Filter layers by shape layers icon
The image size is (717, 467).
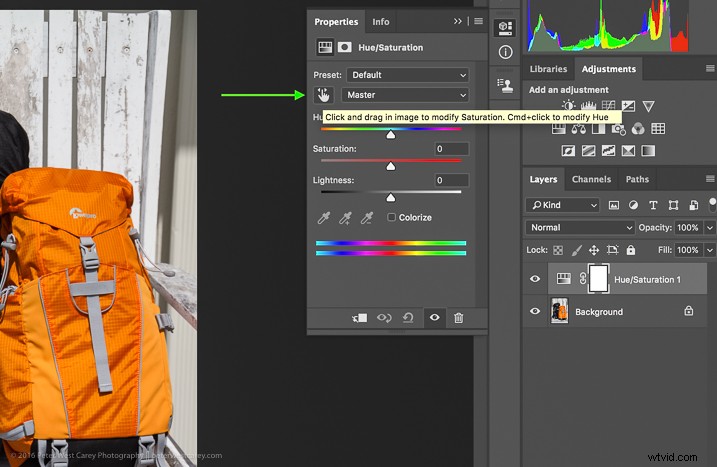click(x=673, y=205)
